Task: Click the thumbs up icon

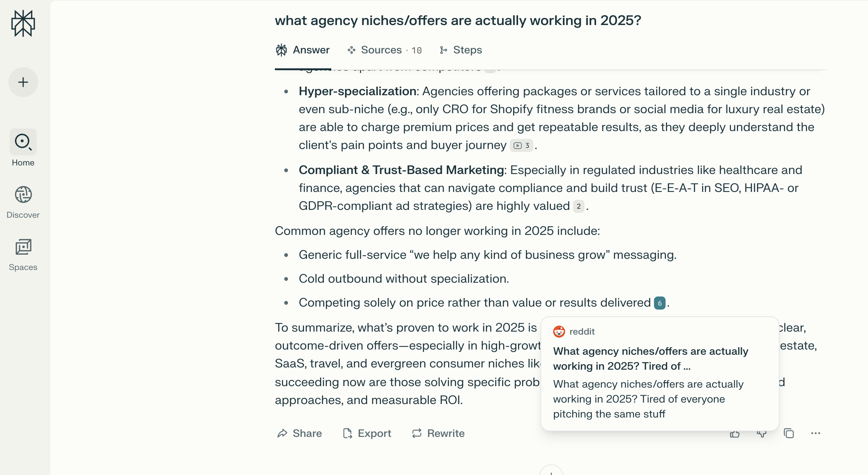Action: tap(735, 434)
